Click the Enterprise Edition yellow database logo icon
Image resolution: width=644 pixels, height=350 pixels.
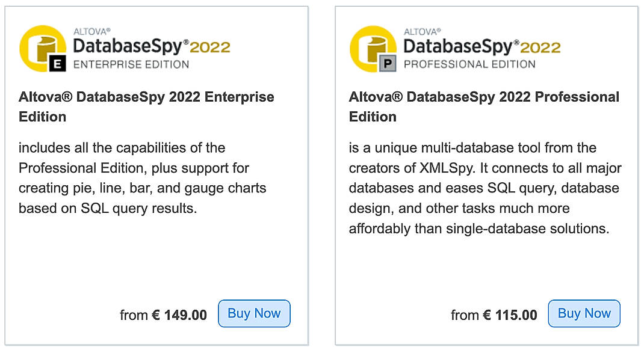click(x=43, y=49)
